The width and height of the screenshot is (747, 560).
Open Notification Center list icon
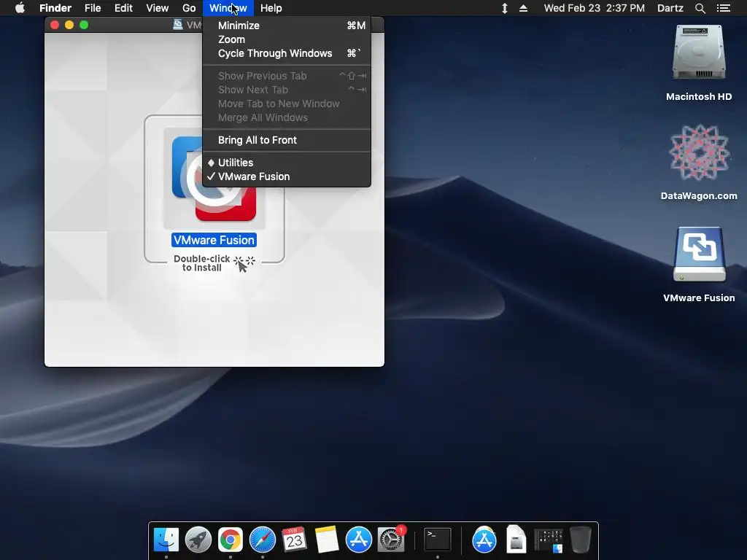click(723, 8)
